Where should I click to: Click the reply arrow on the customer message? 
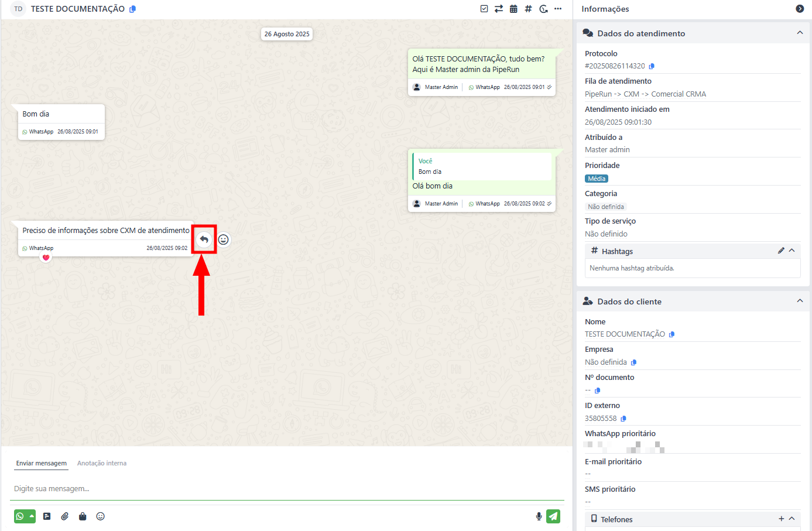coord(204,239)
